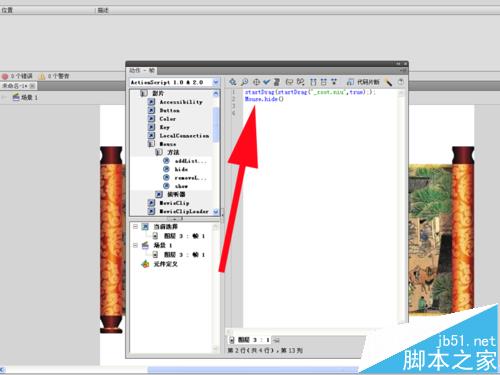The image size is (500, 375).
Task: Collapse the Mouse class entry
Action: point(151,144)
